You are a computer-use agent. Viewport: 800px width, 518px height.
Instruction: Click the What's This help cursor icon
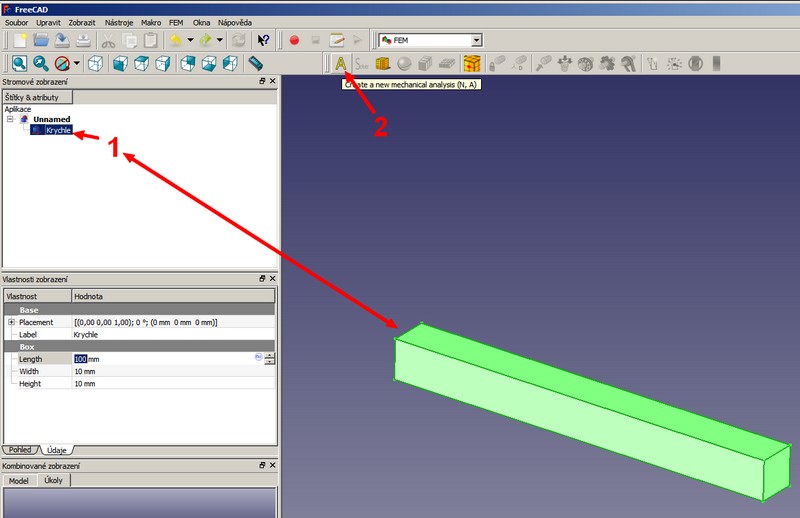tap(263, 40)
